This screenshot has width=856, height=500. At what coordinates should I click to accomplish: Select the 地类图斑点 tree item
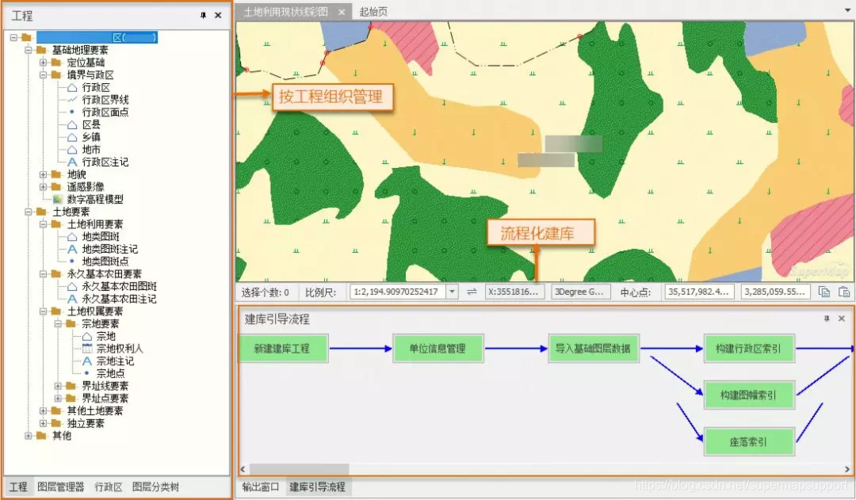coord(105,261)
